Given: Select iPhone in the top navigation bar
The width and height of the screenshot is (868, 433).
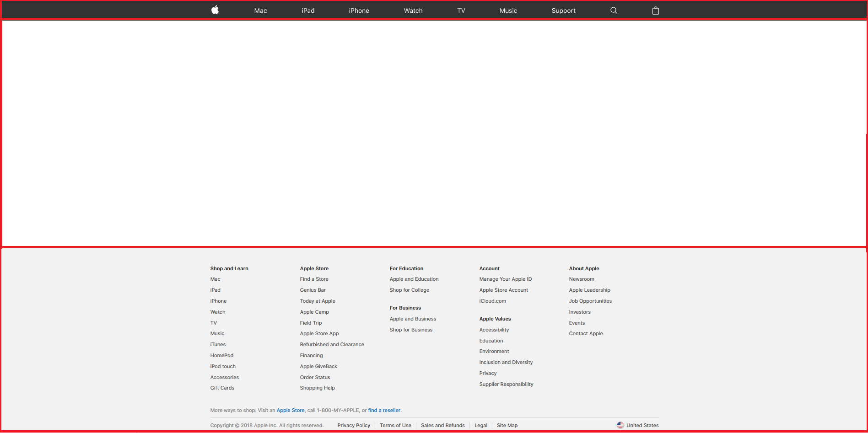Looking at the screenshot, I should click(x=359, y=11).
